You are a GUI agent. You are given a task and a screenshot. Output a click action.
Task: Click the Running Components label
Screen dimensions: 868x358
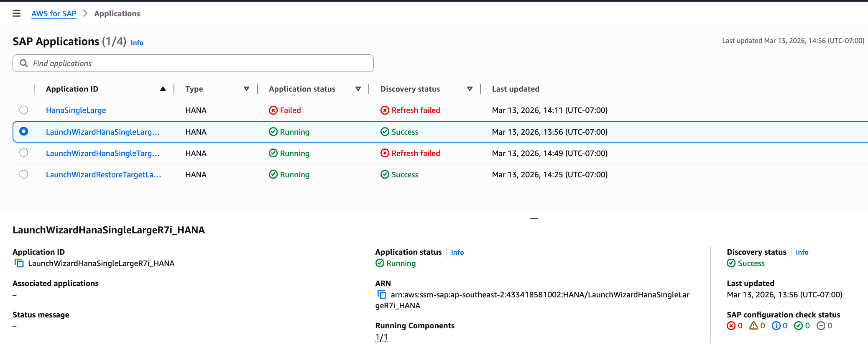pos(415,325)
